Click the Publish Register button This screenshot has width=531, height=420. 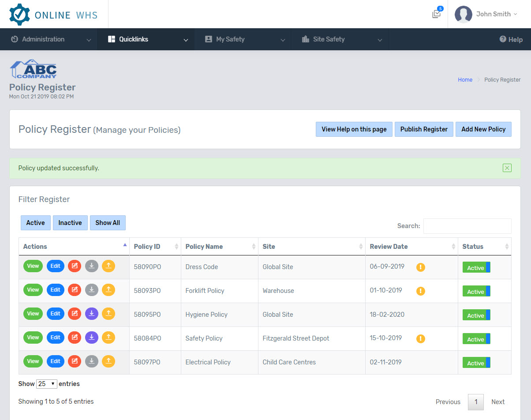tap(424, 129)
